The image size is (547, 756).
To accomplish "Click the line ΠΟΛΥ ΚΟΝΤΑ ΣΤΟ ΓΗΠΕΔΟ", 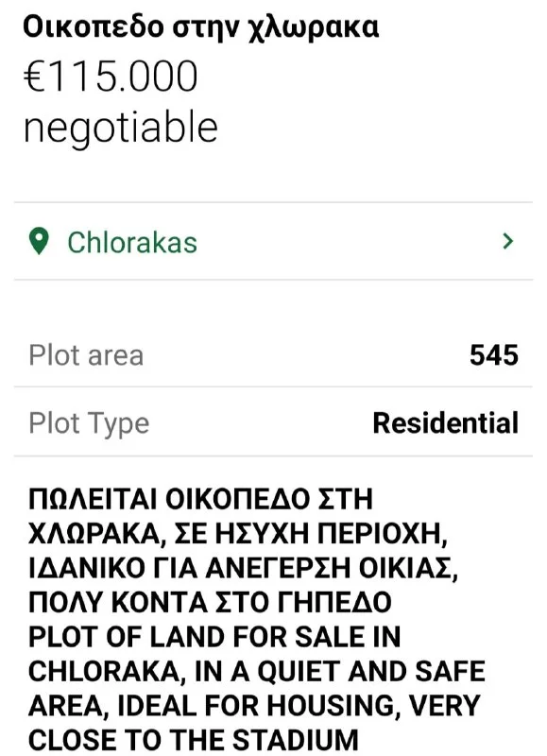I will click(x=210, y=603).
